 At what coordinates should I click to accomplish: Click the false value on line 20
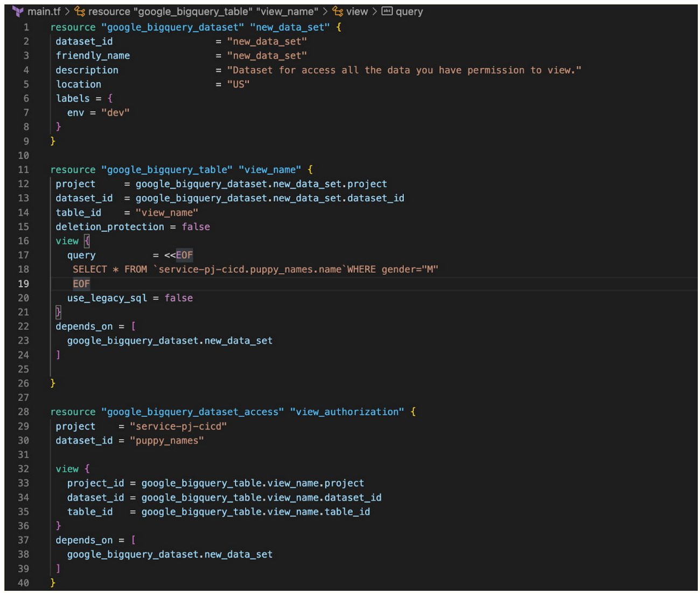point(179,298)
